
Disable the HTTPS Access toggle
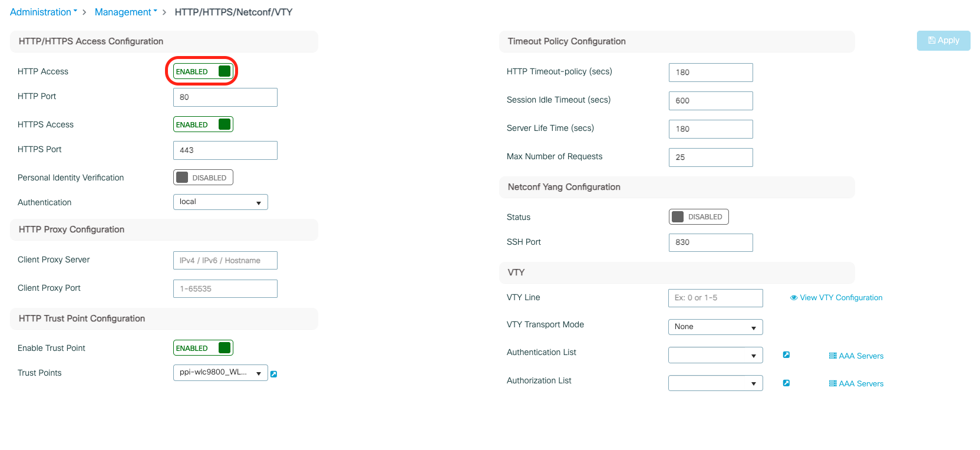(203, 124)
